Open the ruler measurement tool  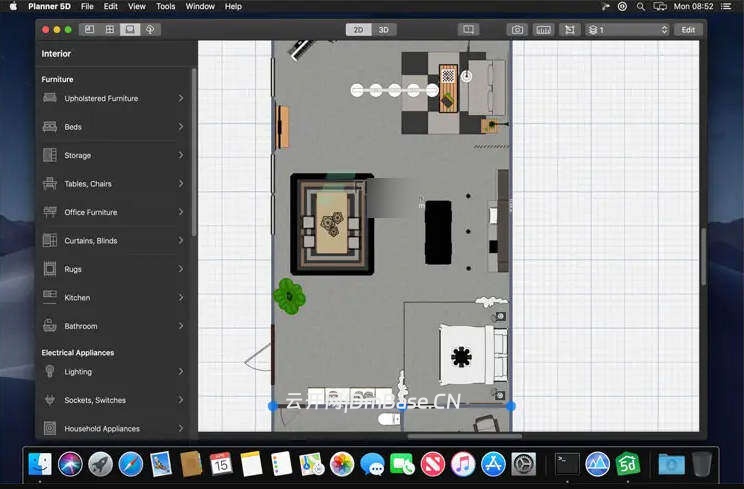point(543,30)
